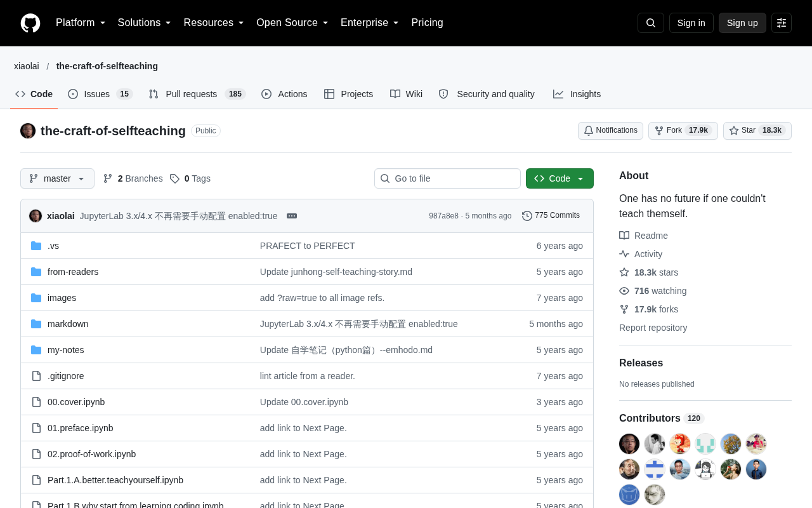The width and height of the screenshot is (812, 508).
Task: Fork the repository with Fork button
Action: point(683,131)
